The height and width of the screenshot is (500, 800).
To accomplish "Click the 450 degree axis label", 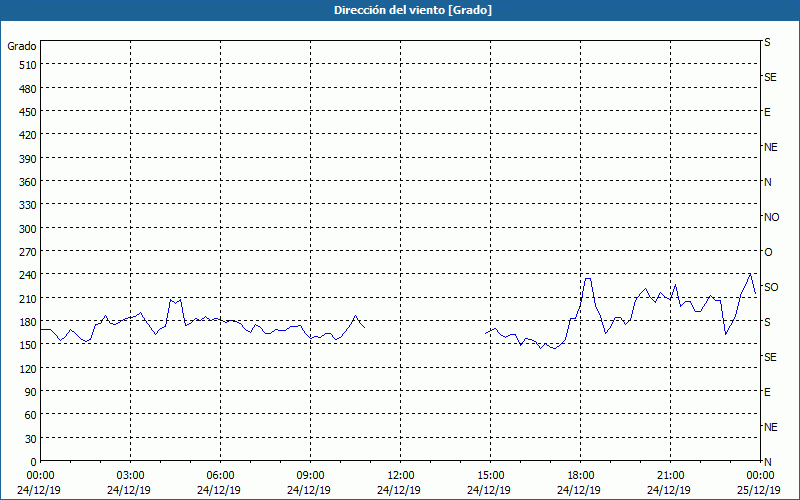I will coord(28,112).
